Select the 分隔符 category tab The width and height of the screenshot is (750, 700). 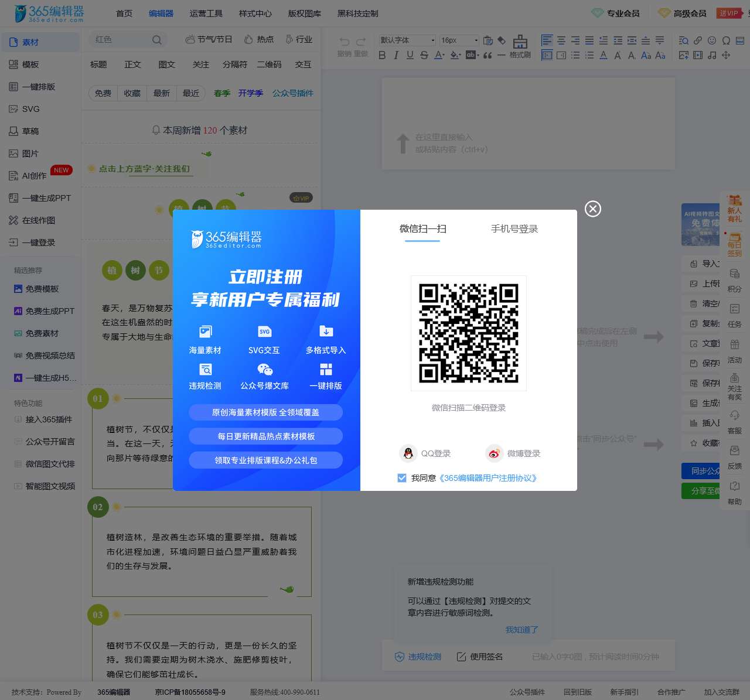235,64
